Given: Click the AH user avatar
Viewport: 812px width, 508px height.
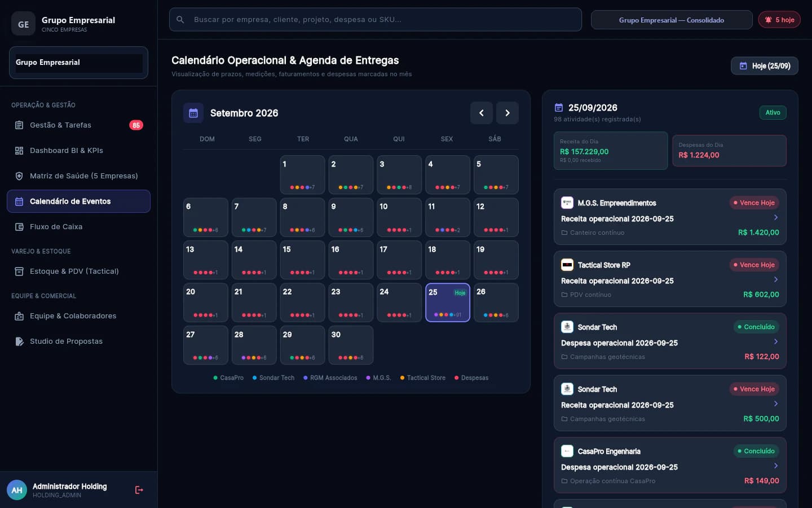Looking at the screenshot, I should coord(17,490).
